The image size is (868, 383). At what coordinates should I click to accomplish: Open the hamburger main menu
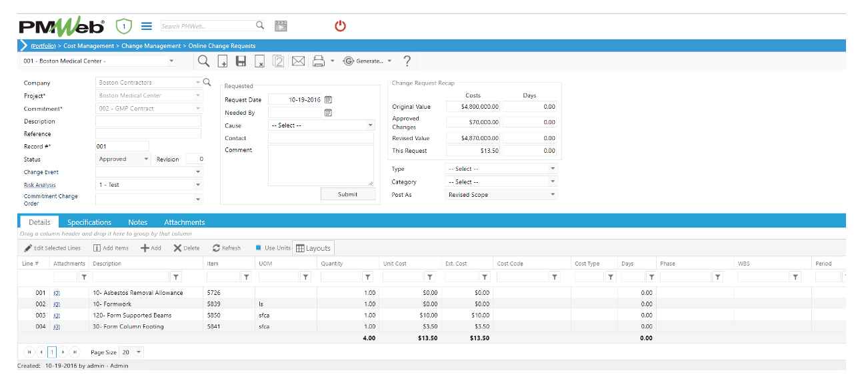[147, 26]
